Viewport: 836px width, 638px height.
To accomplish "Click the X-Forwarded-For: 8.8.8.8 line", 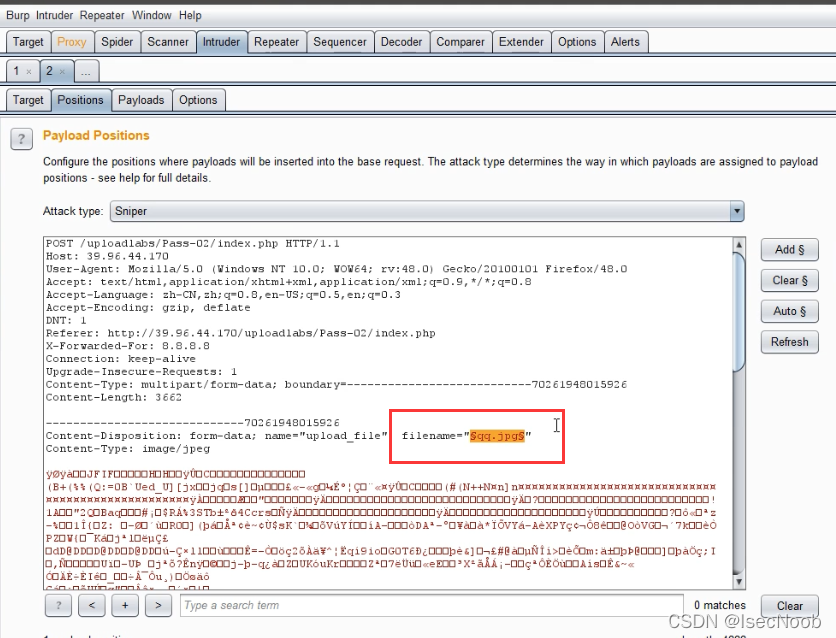I will [x=128, y=346].
